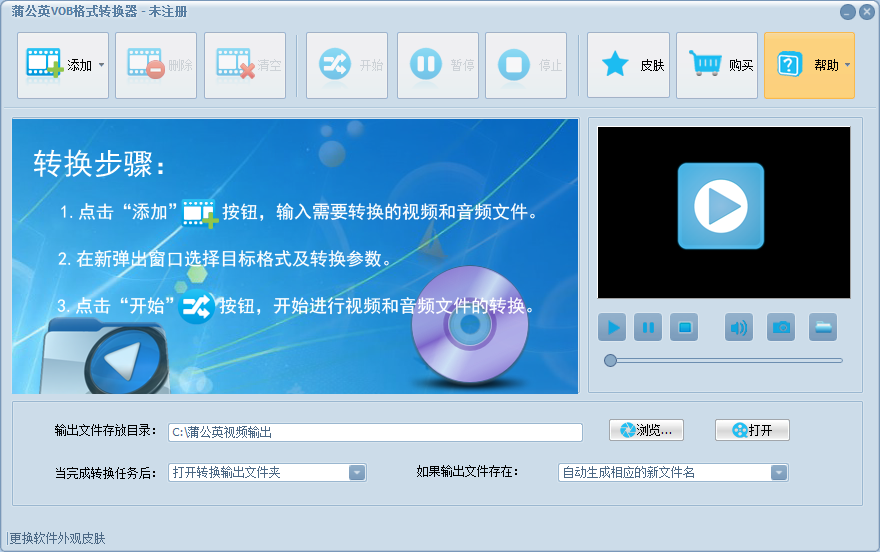The image size is (880, 552).
Task: Click the 删除 (Delete) toolbar button
Action: (156, 66)
